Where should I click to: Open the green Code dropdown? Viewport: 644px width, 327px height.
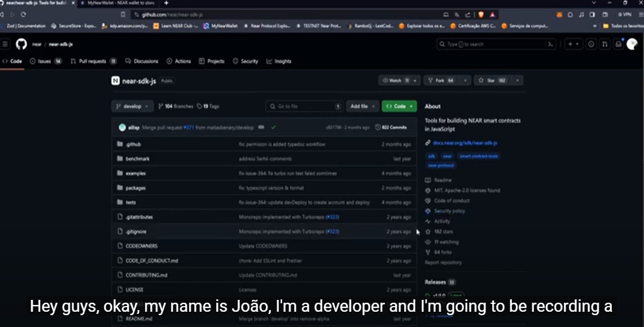[399, 106]
